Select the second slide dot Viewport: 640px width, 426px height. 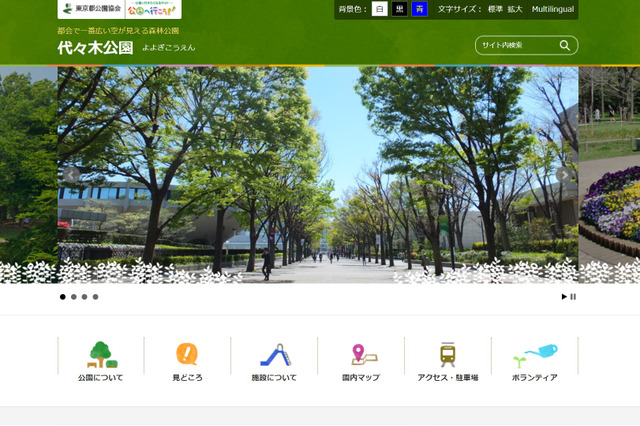pyautogui.click(x=73, y=297)
